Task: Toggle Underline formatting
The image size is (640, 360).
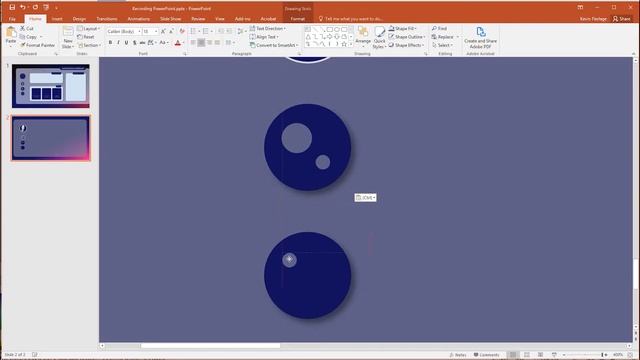Action: (x=127, y=43)
